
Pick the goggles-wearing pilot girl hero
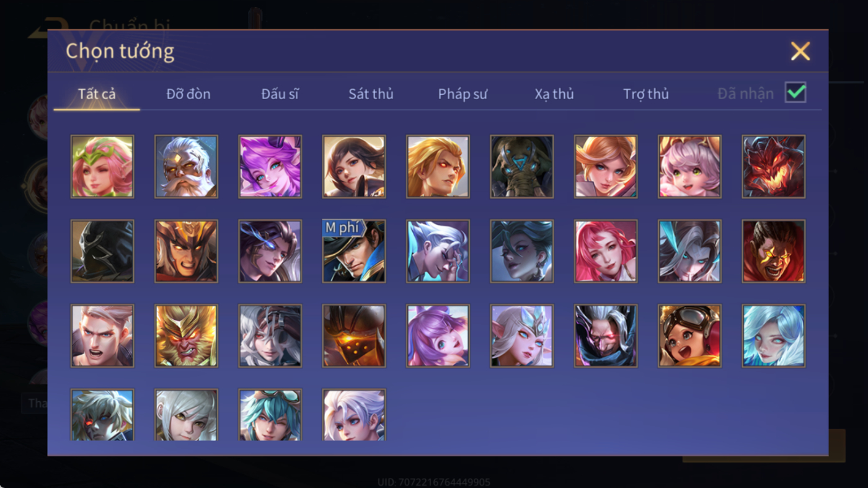[x=689, y=335]
